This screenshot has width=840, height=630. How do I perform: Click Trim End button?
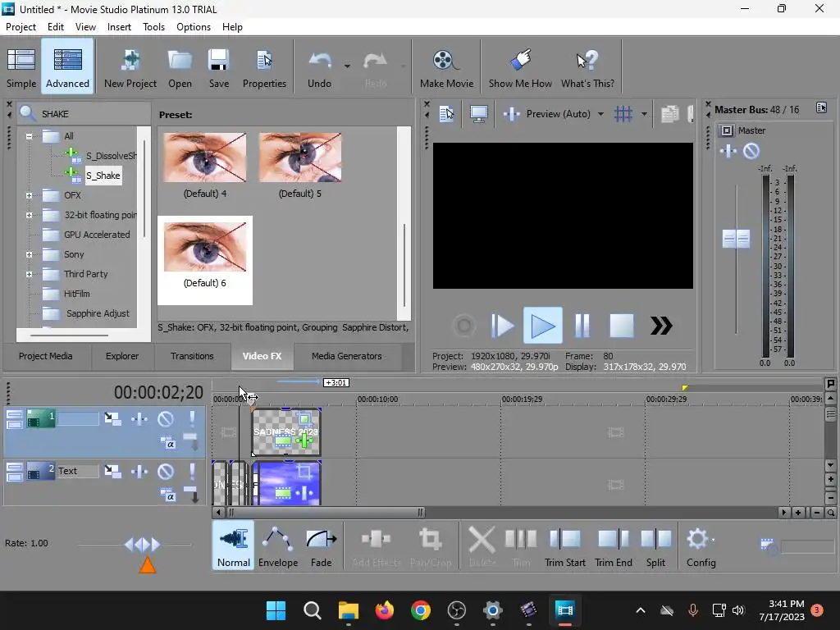point(614,546)
